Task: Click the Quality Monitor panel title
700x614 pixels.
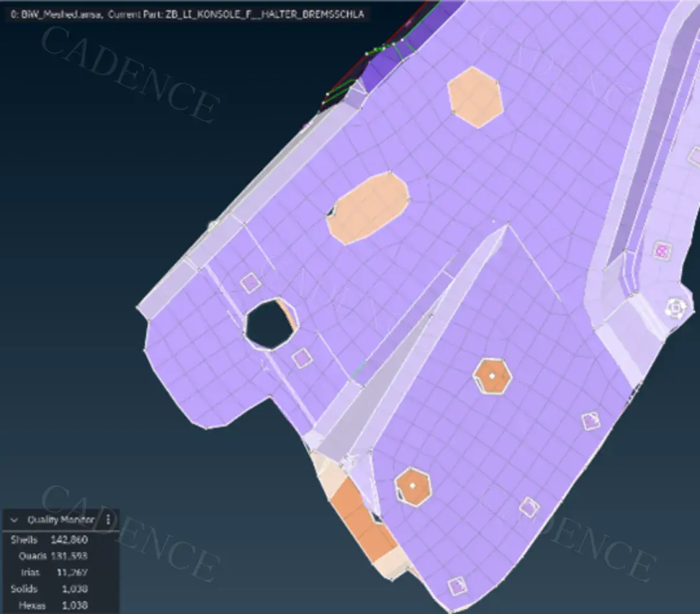Action: point(61,520)
